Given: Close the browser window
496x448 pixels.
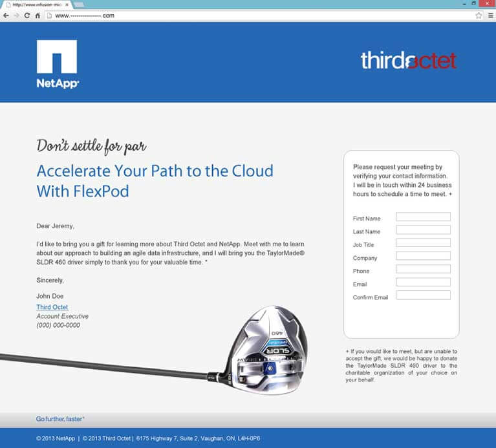Looking at the screenshot, I should point(487,3).
